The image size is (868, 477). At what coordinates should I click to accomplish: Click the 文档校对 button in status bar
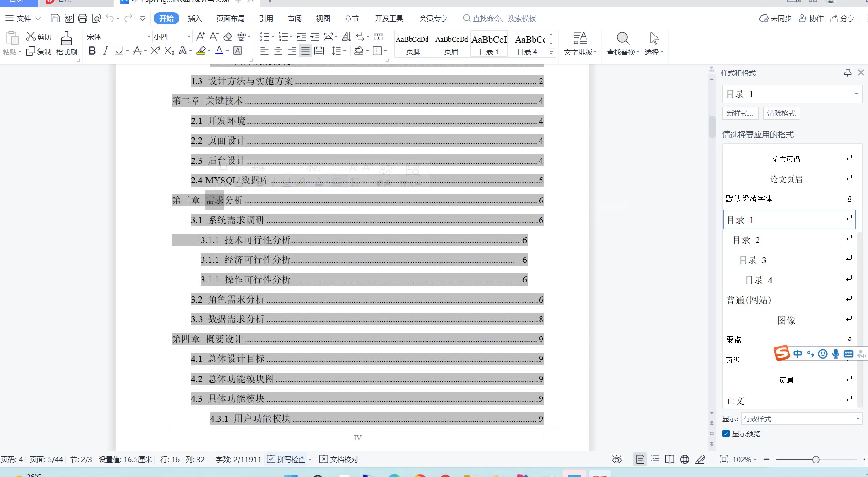point(339,460)
